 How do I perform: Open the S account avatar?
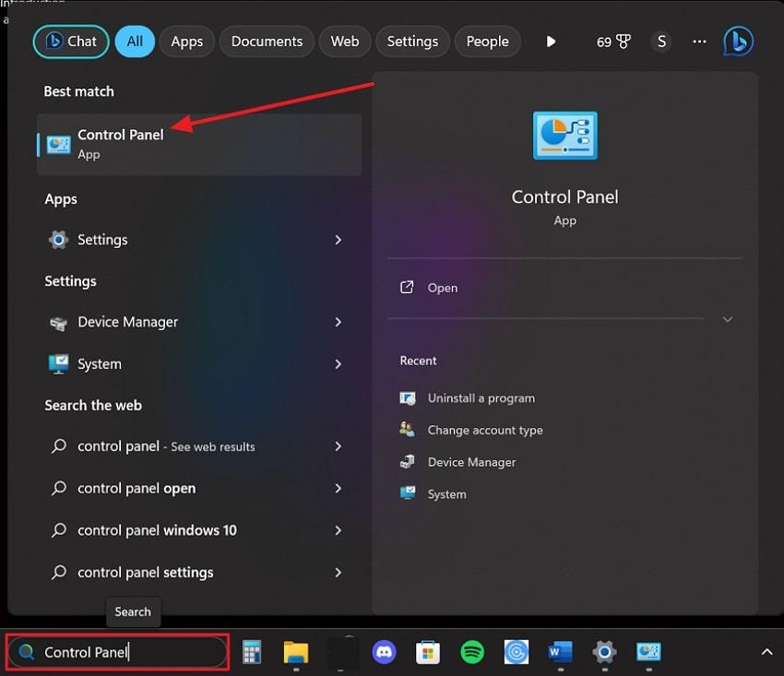[x=661, y=42]
